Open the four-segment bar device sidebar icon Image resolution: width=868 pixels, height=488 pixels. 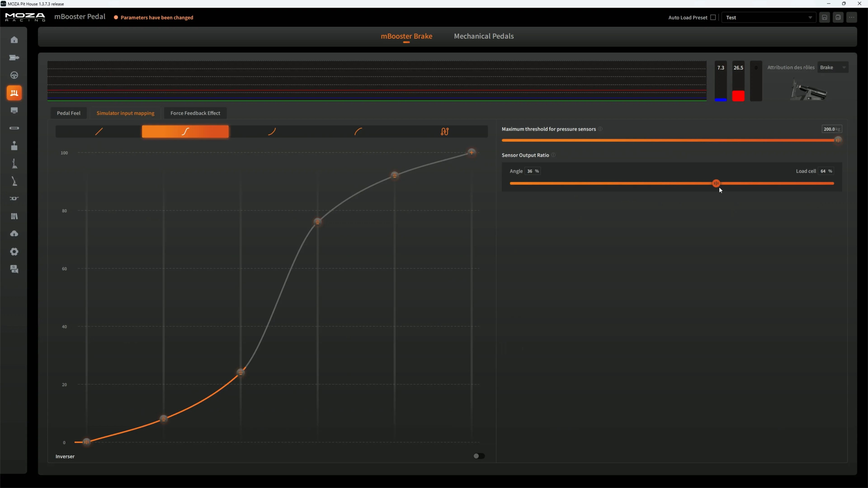coord(14,128)
